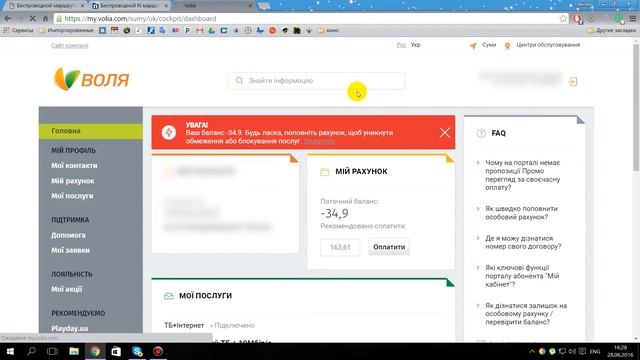Click the lightning warning icon in alert

click(x=169, y=132)
